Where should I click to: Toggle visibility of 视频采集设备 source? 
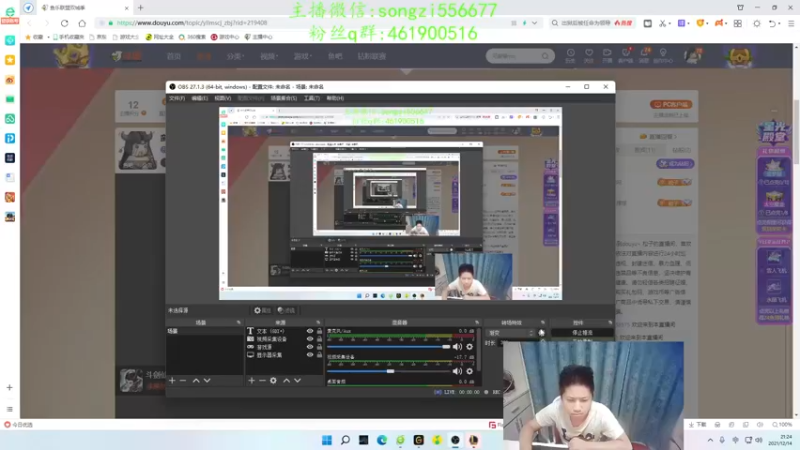click(310, 339)
